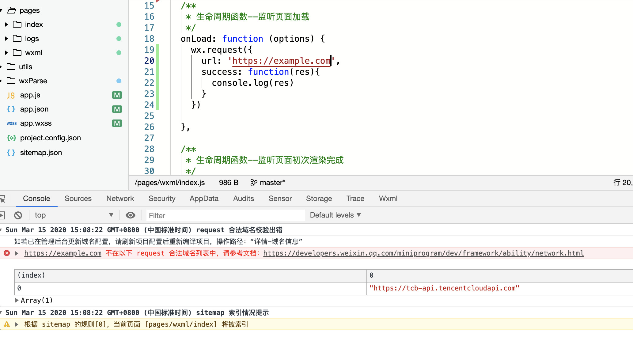Toggle console sidebar panel icon

pos(2,215)
